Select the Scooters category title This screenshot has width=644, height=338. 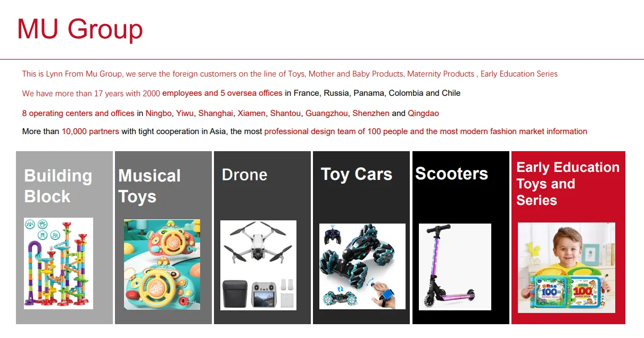tap(451, 174)
